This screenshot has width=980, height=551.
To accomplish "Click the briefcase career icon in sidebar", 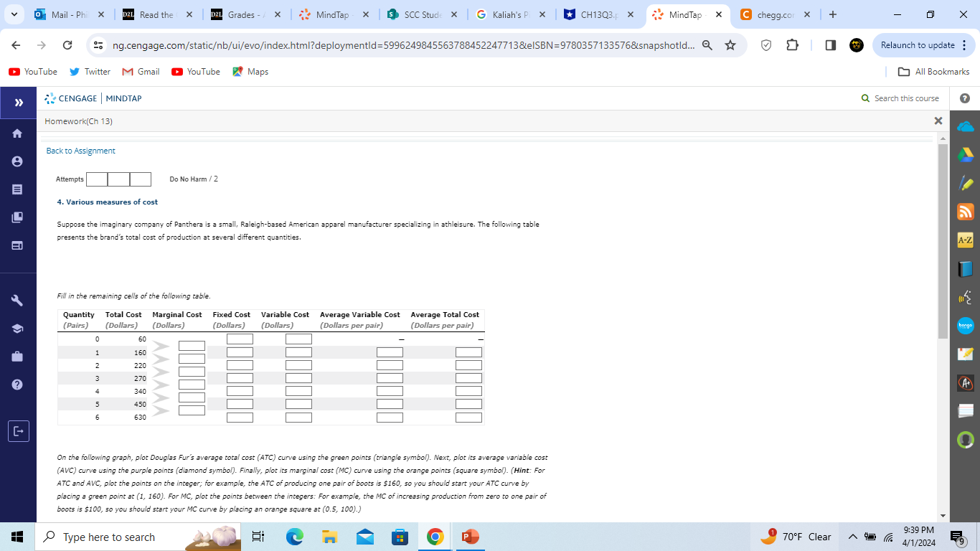I will [18, 355].
